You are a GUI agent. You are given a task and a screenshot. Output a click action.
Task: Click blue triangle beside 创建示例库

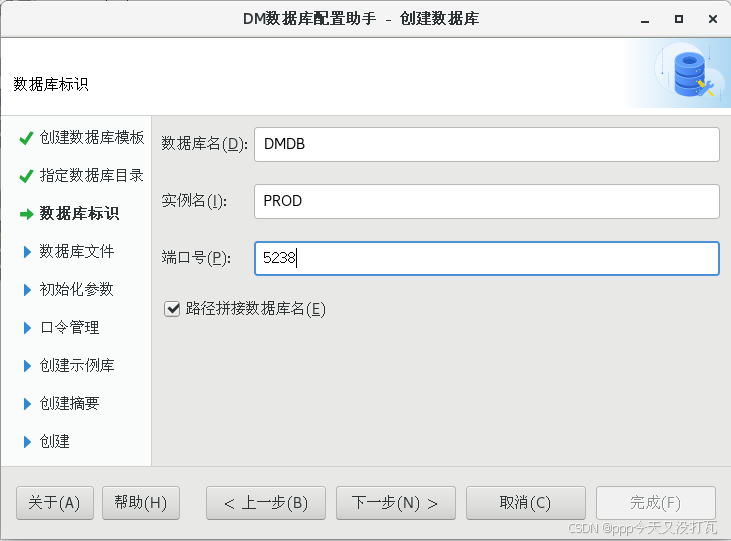[x=28, y=366]
